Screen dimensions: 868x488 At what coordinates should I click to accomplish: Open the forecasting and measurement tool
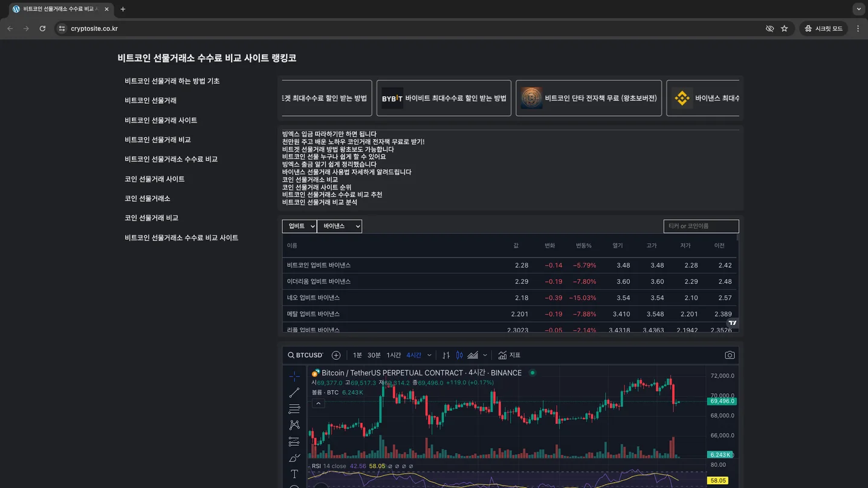click(294, 441)
